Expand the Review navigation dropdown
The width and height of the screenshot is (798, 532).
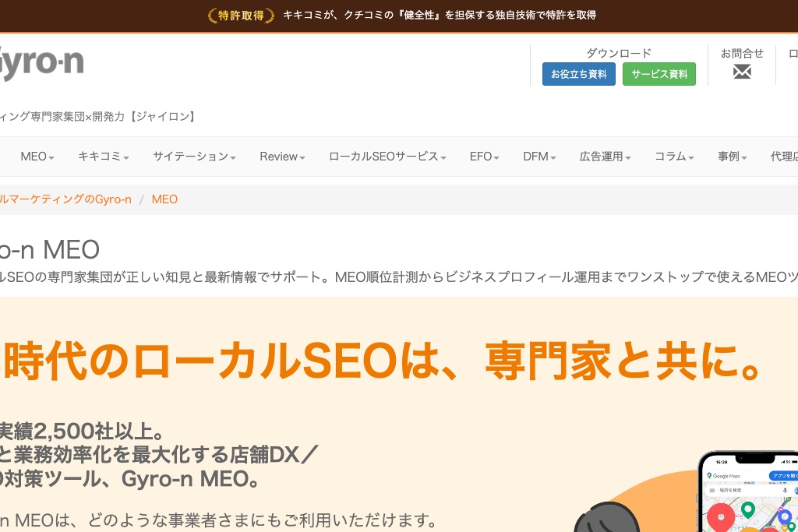click(282, 157)
